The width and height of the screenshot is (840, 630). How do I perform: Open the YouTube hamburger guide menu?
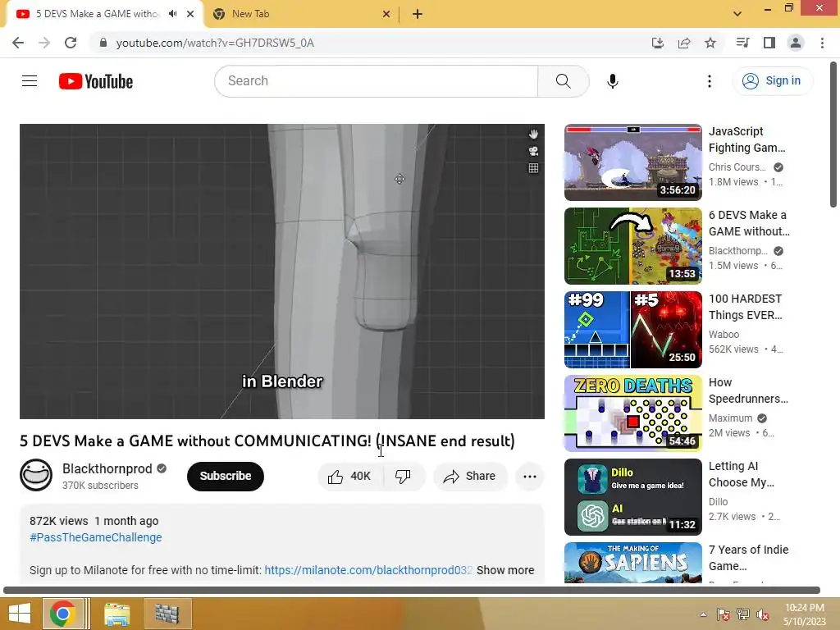(30, 81)
